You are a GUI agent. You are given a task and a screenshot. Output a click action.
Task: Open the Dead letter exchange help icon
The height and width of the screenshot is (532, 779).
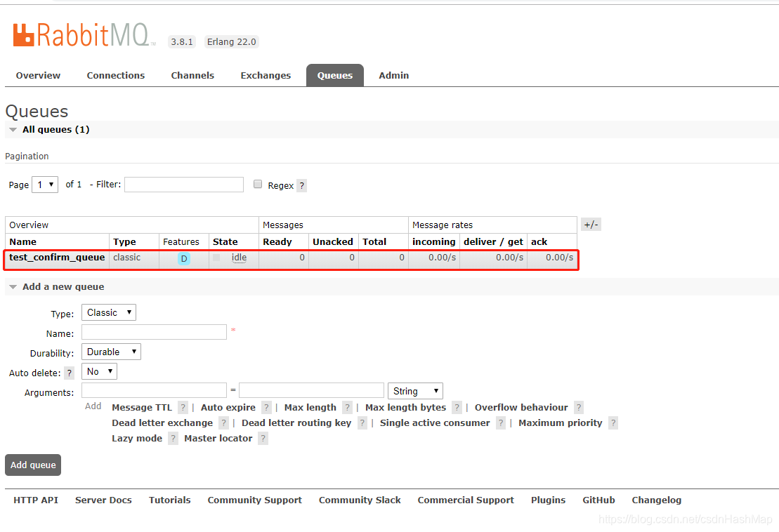(x=223, y=423)
